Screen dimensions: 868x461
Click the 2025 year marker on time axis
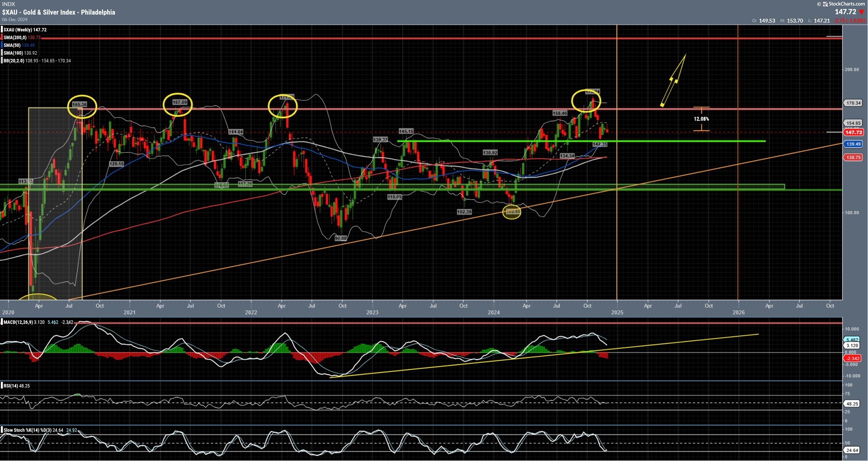[617, 312]
